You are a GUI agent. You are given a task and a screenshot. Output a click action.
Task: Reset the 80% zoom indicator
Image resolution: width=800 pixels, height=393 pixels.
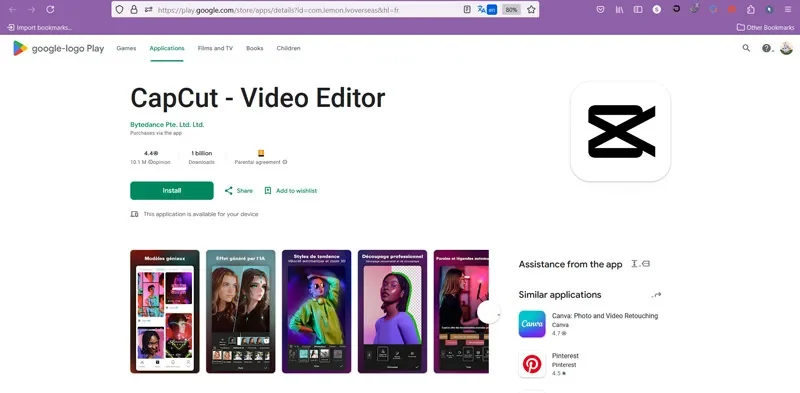[511, 9]
